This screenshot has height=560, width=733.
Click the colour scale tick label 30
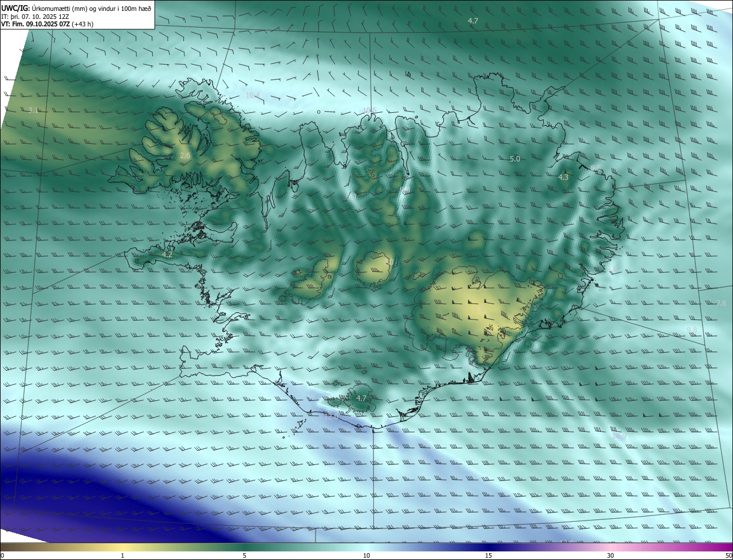point(610,555)
